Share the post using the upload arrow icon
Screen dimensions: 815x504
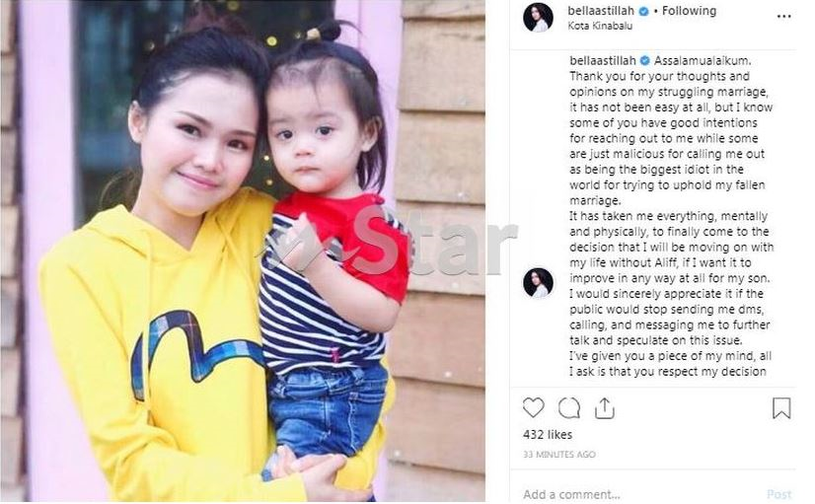pyautogui.click(x=604, y=408)
